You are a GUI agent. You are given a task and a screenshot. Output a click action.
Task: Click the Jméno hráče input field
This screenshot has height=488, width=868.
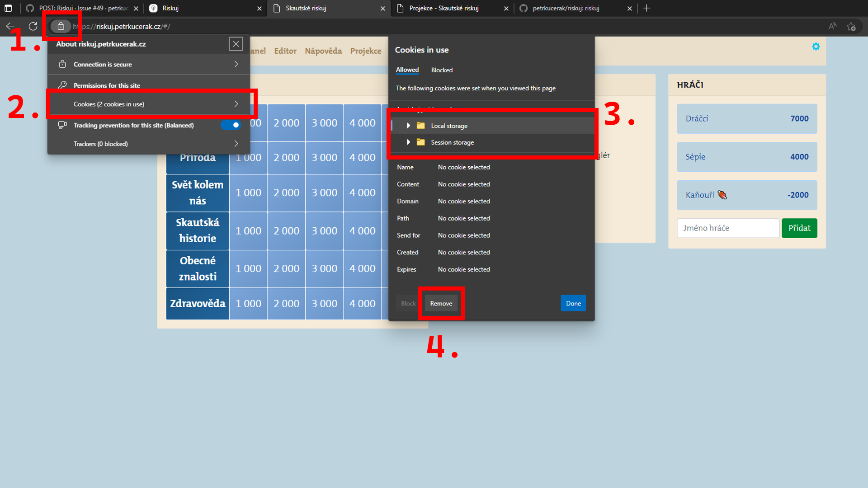728,228
